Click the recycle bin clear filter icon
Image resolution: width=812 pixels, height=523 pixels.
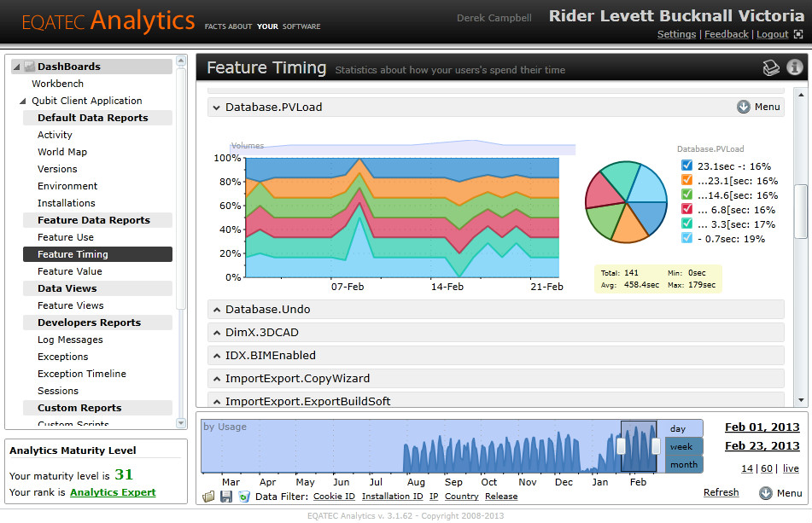point(243,497)
